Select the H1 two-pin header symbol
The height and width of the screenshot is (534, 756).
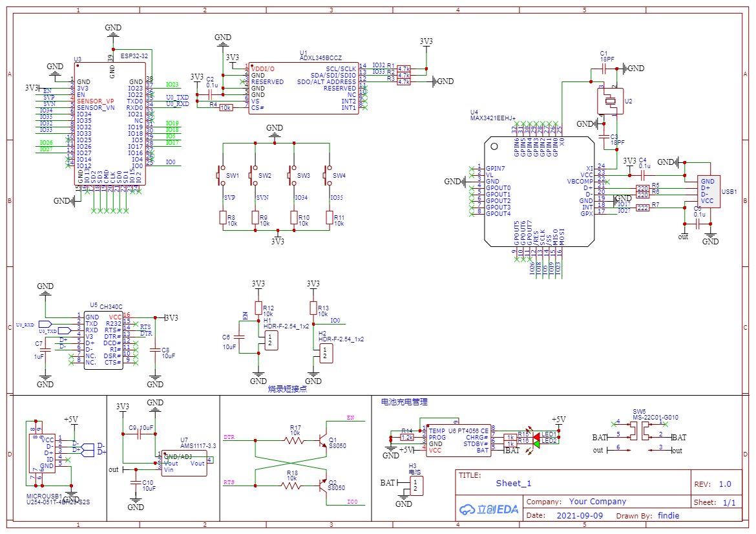pyautogui.click(x=271, y=340)
